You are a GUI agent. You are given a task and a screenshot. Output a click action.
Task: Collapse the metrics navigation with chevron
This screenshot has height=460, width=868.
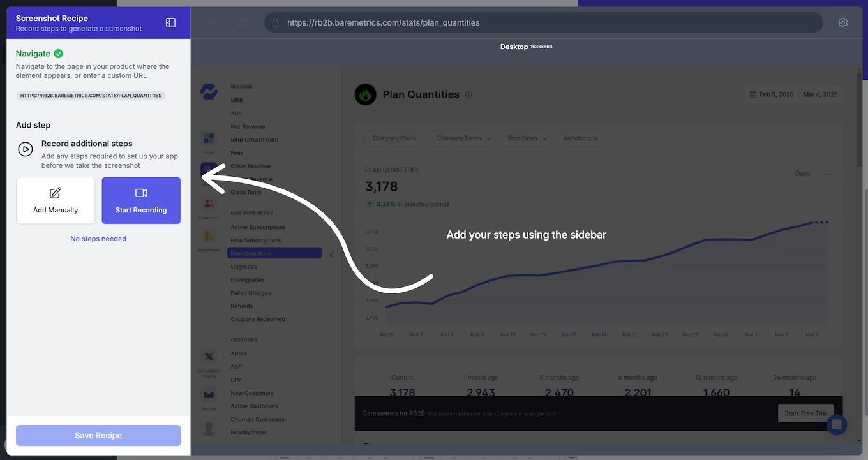click(331, 255)
